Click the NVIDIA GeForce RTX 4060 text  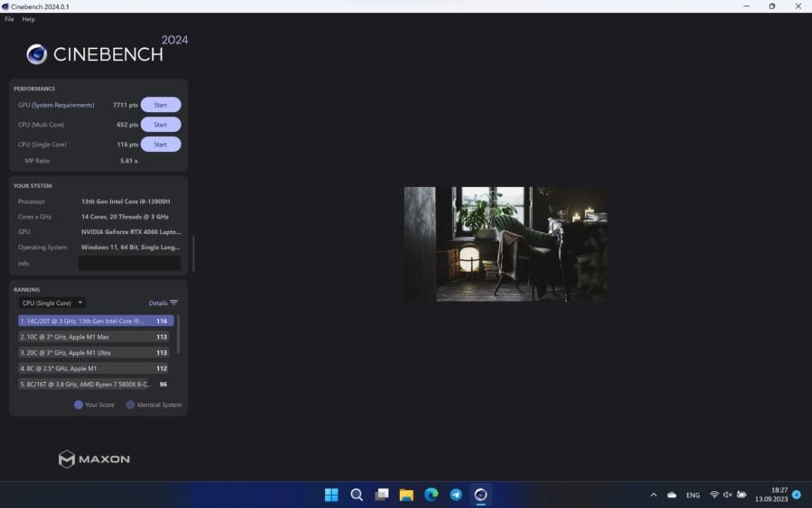pyautogui.click(x=131, y=232)
